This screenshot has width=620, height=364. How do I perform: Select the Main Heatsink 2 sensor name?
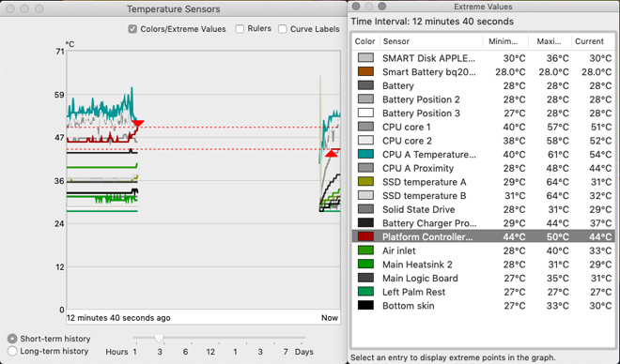pyautogui.click(x=417, y=265)
